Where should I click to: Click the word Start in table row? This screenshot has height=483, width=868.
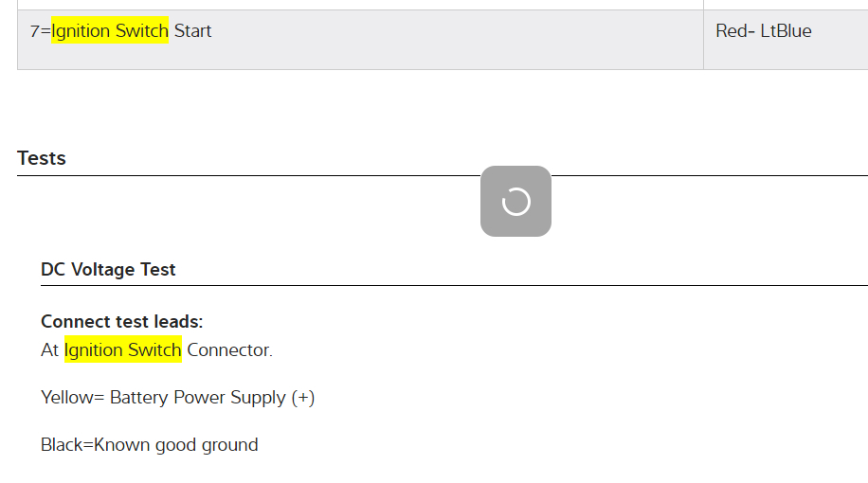pyautogui.click(x=192, y=31)
